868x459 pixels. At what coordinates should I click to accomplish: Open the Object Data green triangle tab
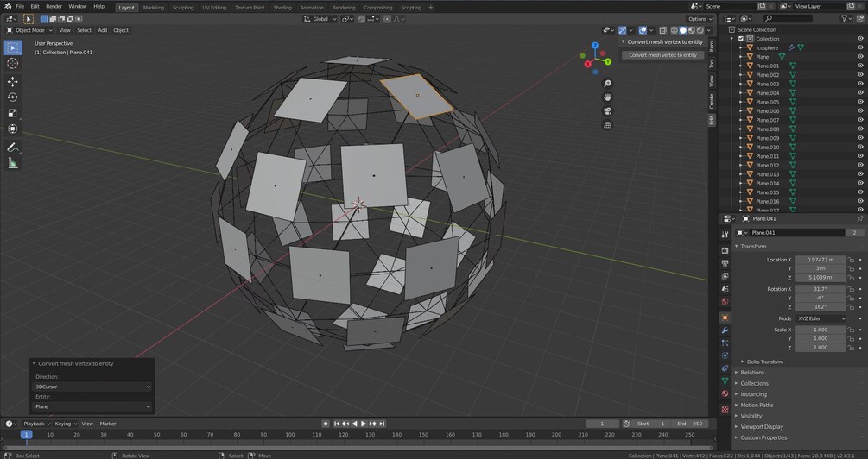pos(725,381)
